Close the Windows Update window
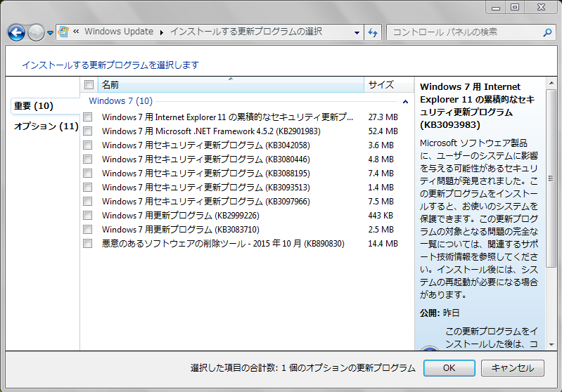The width and height of the screenshot is (562, 392). tap(541, 7)
